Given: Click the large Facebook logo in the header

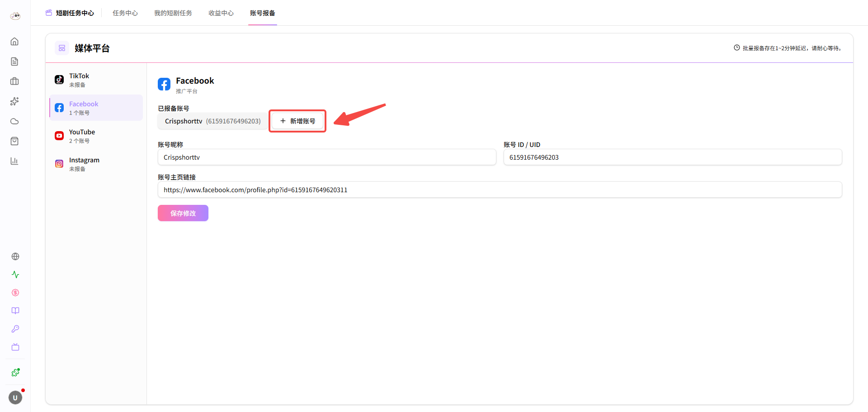Looking at the screenshot, I should 164,84.
